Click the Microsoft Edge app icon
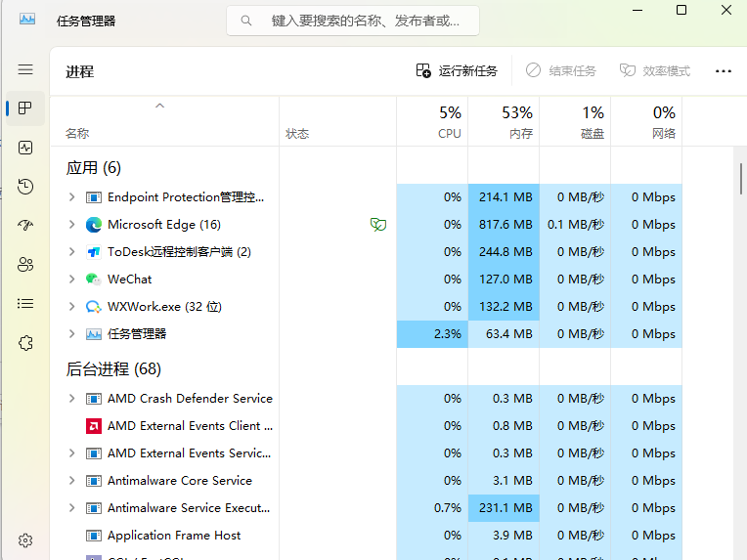This screenshot has width=747, height=560. (x=94, y=224)
